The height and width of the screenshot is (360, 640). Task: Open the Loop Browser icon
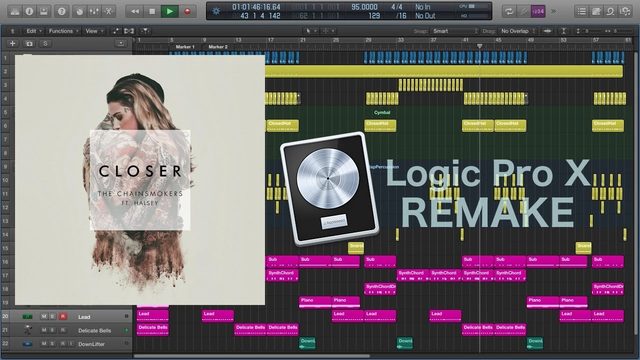tap(611, 11)
